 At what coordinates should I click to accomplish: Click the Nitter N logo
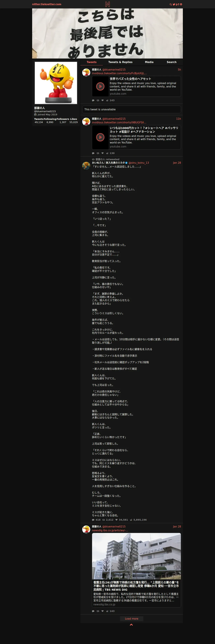click(107, 4)
